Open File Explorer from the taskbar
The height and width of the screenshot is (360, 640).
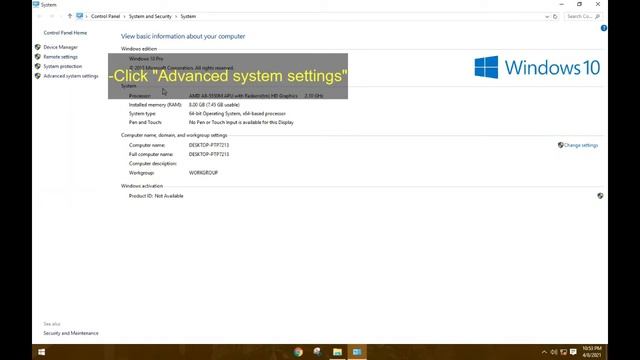337,352
